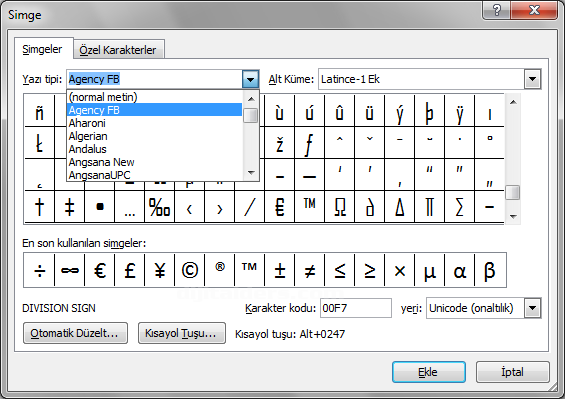Select the micro (µ) symbol
This screenshot has height=399, width=565.
430,270
